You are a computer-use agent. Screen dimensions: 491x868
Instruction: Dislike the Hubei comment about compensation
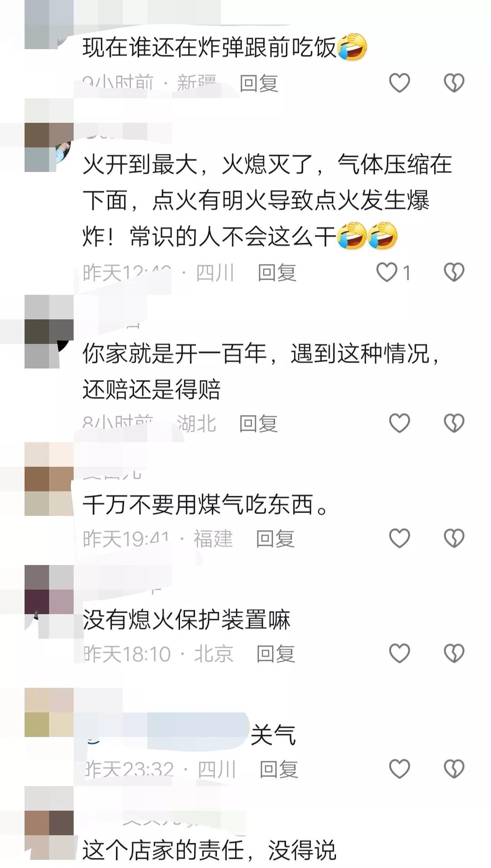[454, 423]
